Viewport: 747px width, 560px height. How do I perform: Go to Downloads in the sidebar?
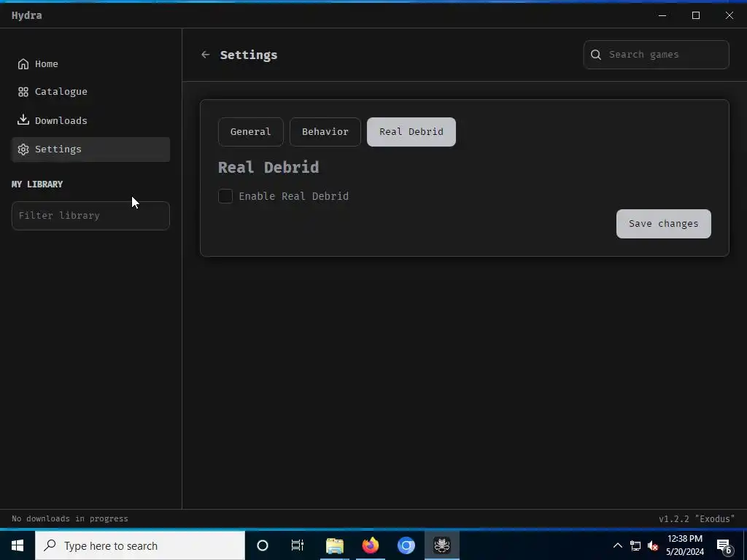90,120
